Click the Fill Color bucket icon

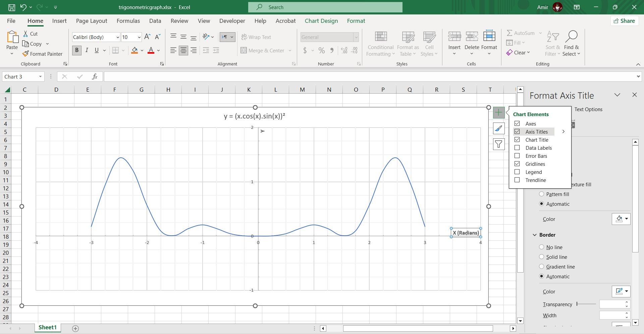[135, 50]
